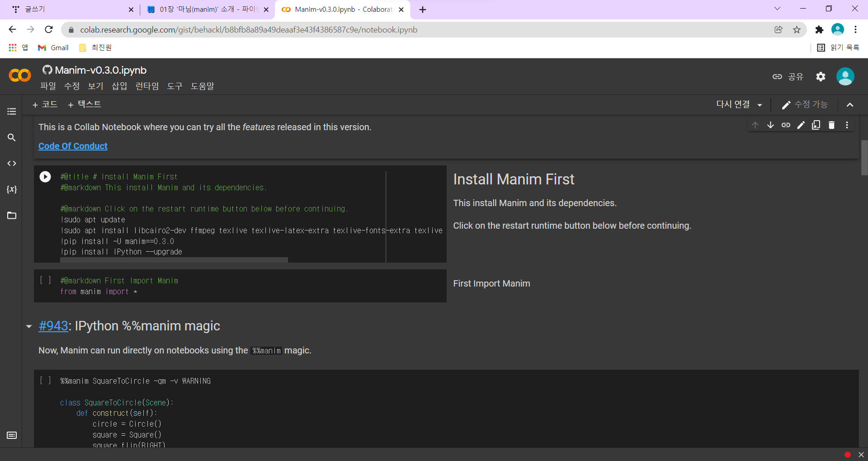Click the address bar URL
868x461 pixels.
pos(249,30)
